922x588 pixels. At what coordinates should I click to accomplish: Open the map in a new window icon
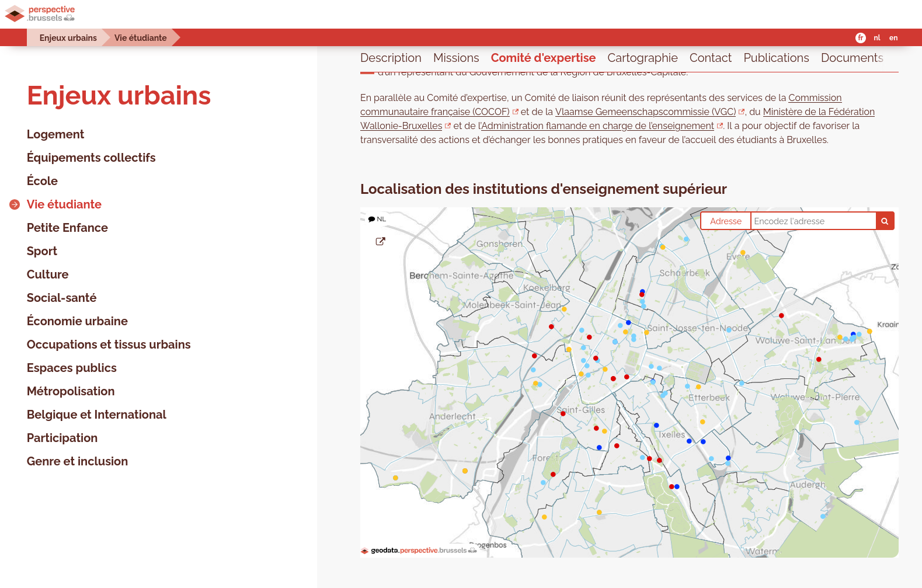click(380, 241)
